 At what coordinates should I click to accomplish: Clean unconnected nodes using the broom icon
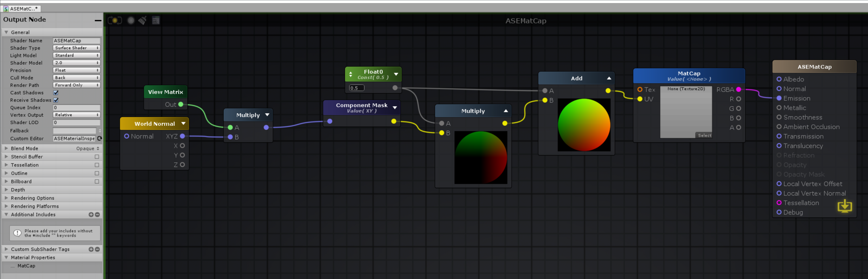point(142,20)
